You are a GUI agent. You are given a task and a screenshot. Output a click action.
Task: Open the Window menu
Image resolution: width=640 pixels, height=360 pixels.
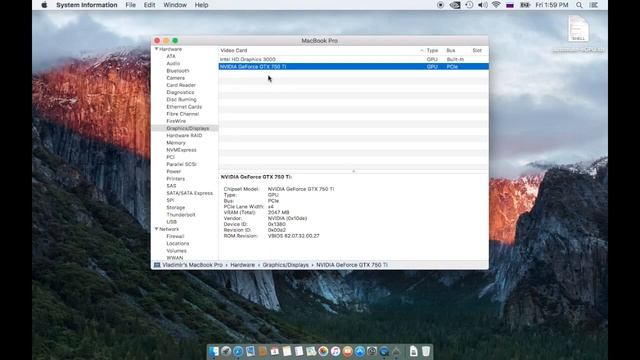coord(175,5)
